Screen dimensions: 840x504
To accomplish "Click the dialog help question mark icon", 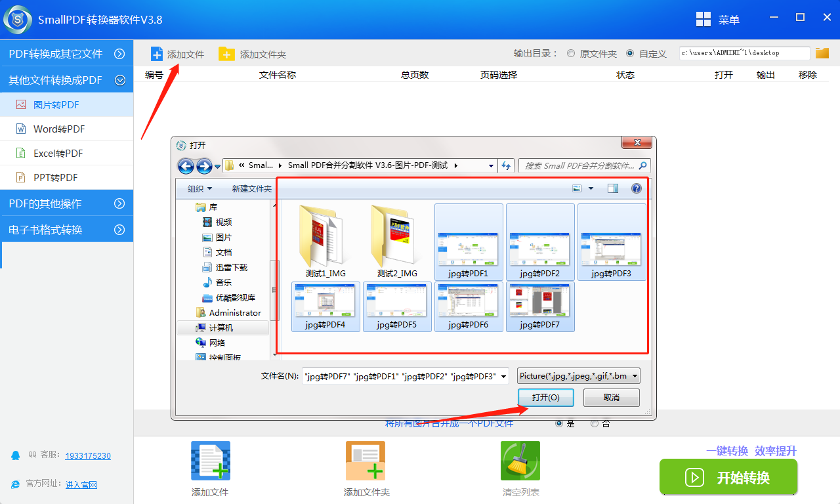I will [636, 188].
